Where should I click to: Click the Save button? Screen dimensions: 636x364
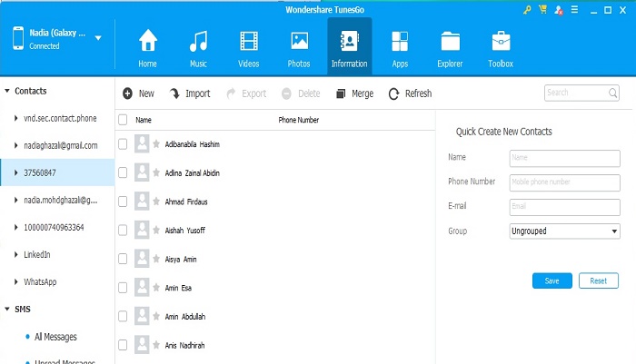tap(552, 280)
